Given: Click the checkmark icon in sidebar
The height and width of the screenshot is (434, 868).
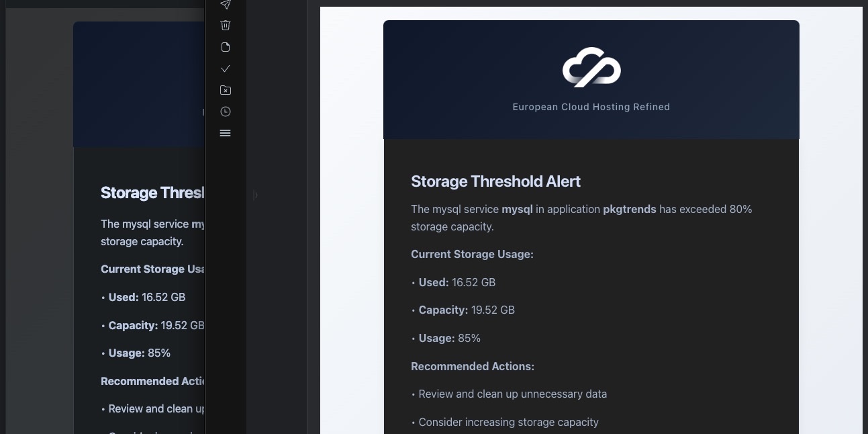Looking at the screenshot, I should pyautogui.click(x=226, y=69).
